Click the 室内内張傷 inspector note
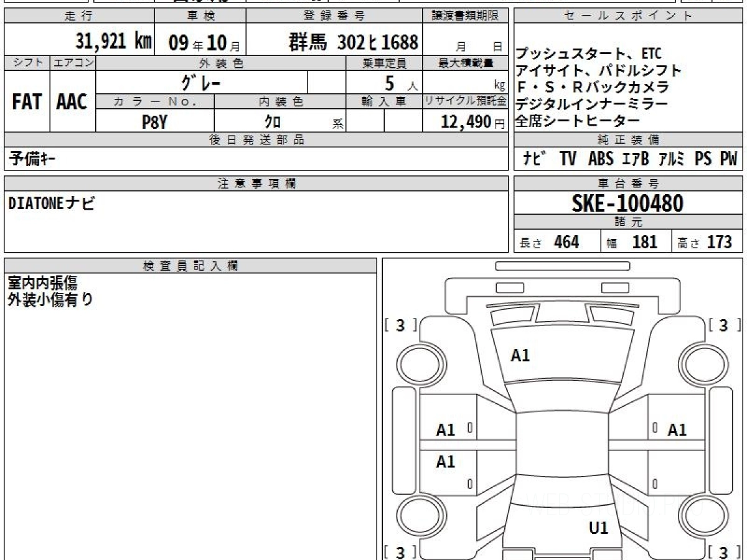 (x=42, y=284)
